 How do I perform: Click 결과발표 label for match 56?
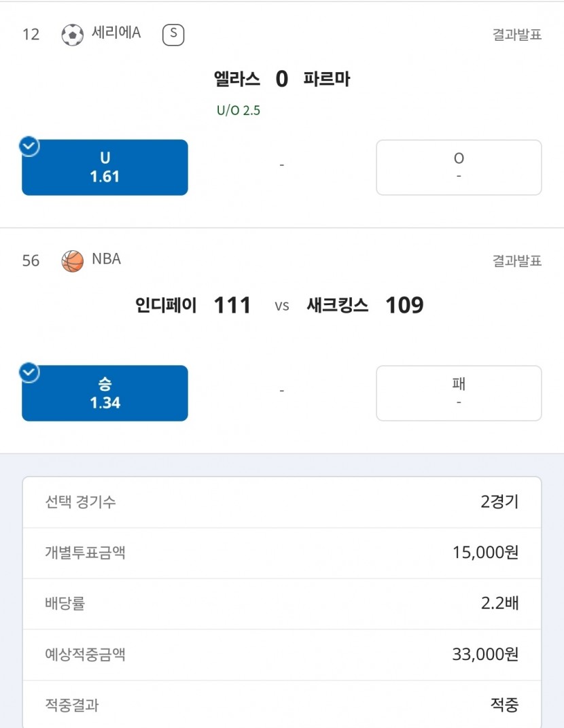(x=516, y=260)
